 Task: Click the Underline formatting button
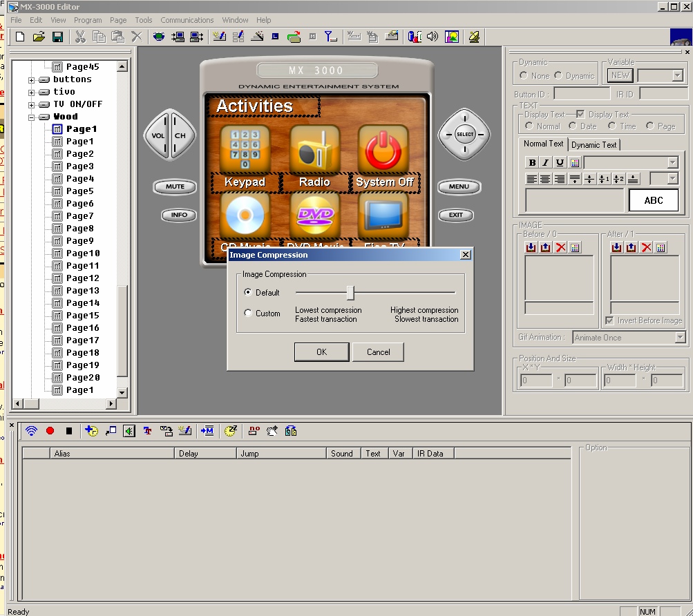click(560, 162)
